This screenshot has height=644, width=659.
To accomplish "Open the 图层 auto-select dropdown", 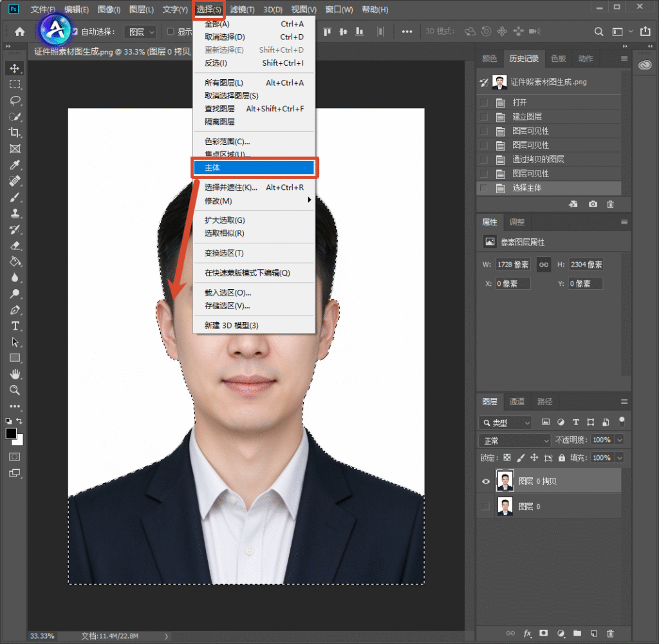I will pos(141,32).
